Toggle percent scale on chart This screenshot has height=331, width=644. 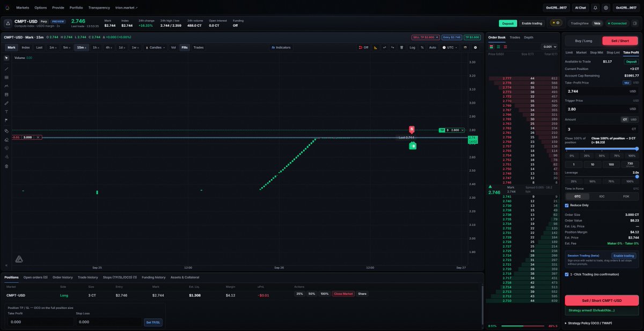(422, 47)
